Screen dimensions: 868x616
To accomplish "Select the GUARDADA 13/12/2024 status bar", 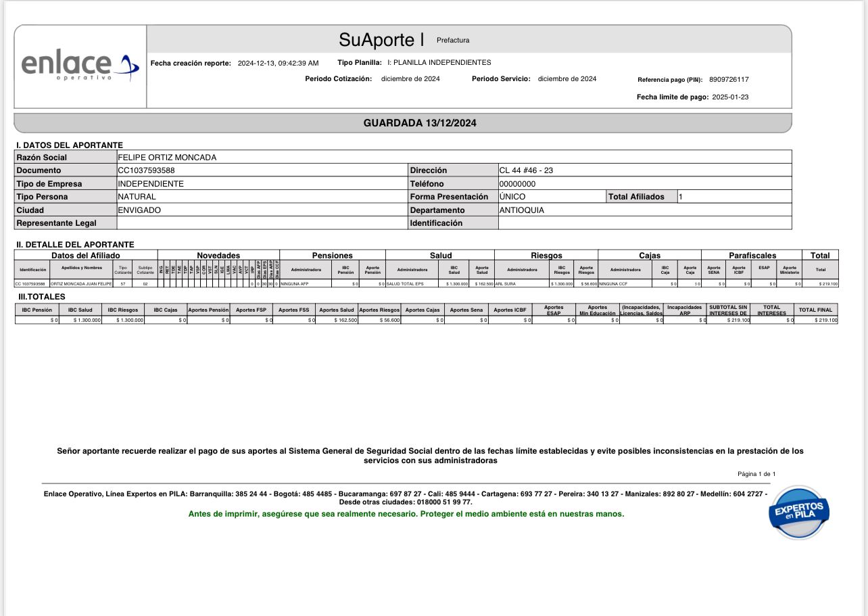I will point(420,123).
